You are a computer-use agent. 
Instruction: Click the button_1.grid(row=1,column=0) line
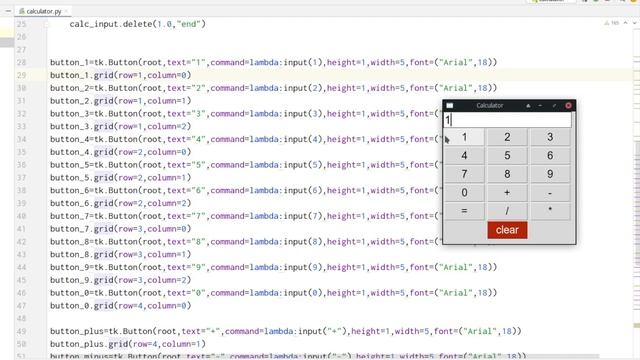point(120,75)
